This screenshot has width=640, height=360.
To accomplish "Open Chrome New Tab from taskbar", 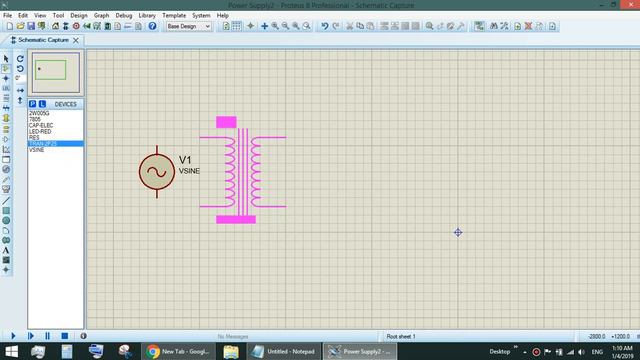I will click(178, 351).
